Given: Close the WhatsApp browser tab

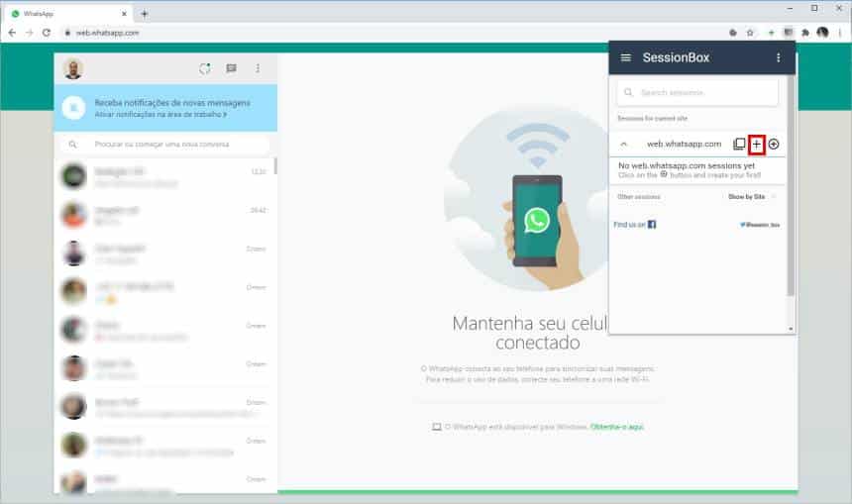Looking at the screenshot, I should coord(124,14).
